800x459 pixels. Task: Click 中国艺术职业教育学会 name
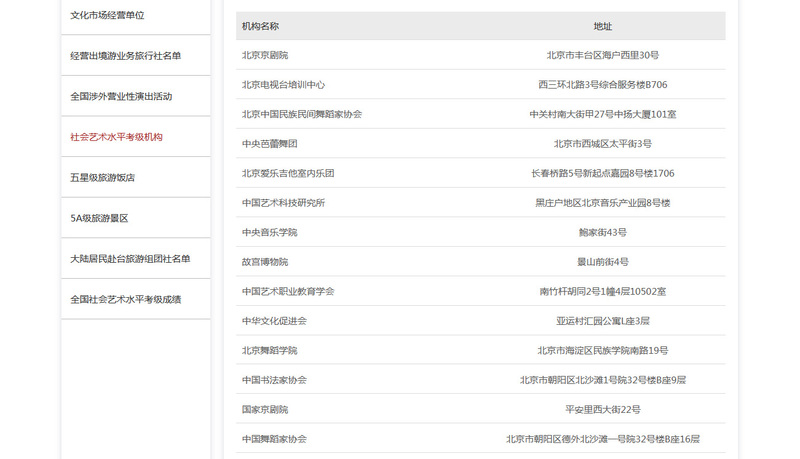point(288,292)
